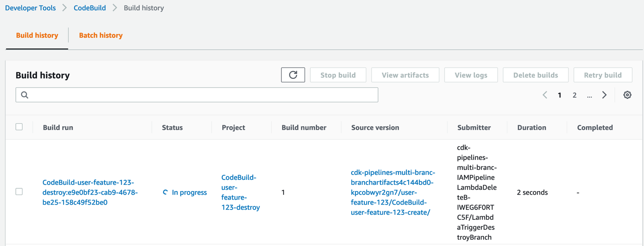Click the In progress status text

pyautogui.click(x=189, y=192)
